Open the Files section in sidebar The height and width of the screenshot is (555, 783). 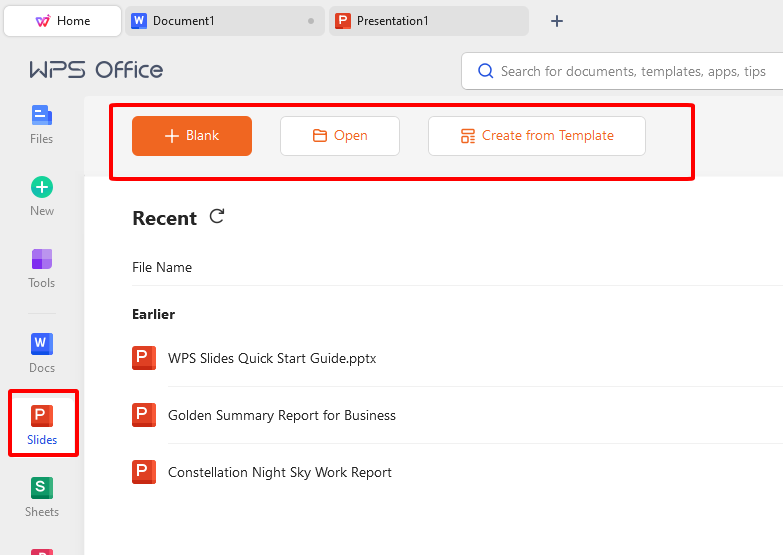pyautogui.click(x=41, y=125)
